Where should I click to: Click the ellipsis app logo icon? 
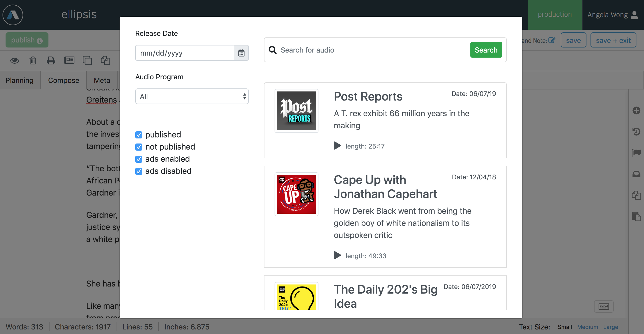coord(13,15)
